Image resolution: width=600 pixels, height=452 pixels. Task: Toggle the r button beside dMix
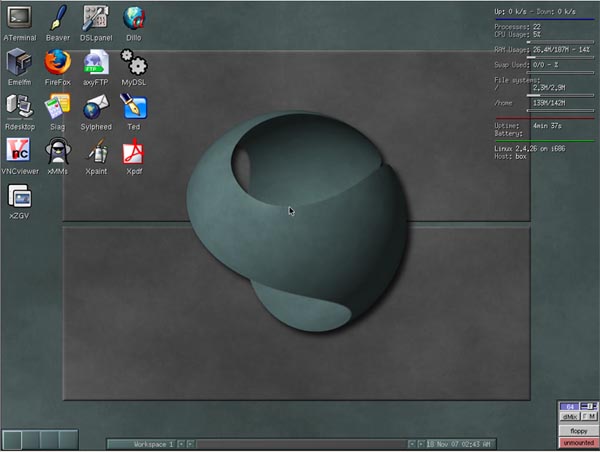point(585,416)
